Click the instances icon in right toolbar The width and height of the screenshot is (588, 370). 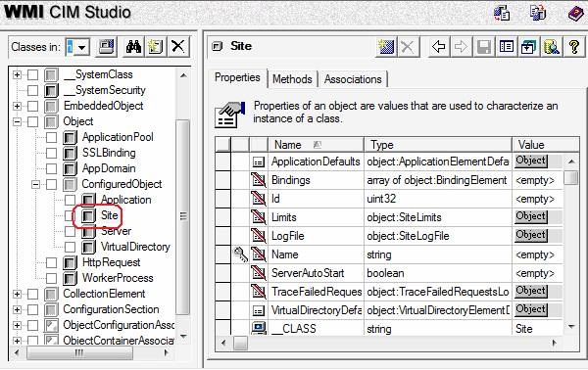(x=529, y=47)
